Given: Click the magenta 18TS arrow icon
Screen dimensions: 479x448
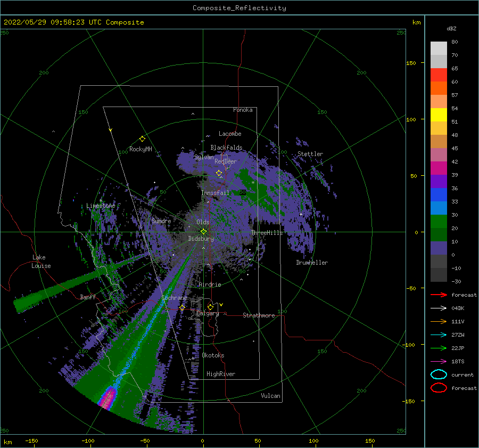Looking at the screenshot, I should (439, 362).
